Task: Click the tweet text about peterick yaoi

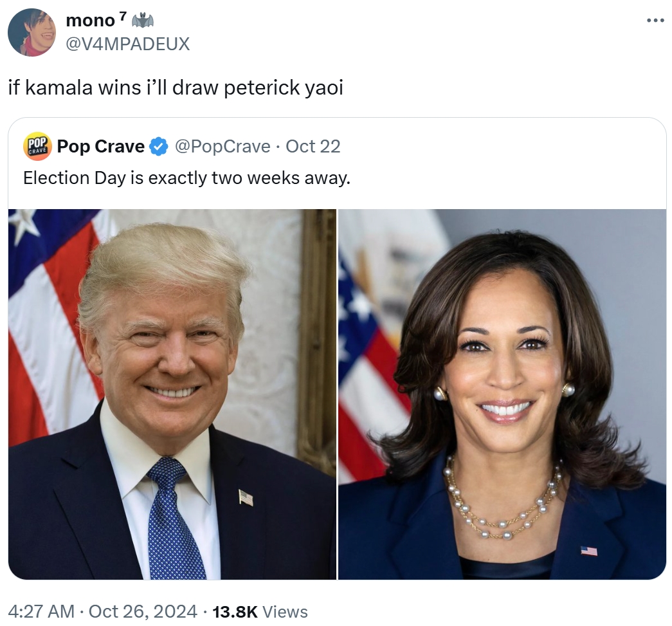Action: [176, 88]
